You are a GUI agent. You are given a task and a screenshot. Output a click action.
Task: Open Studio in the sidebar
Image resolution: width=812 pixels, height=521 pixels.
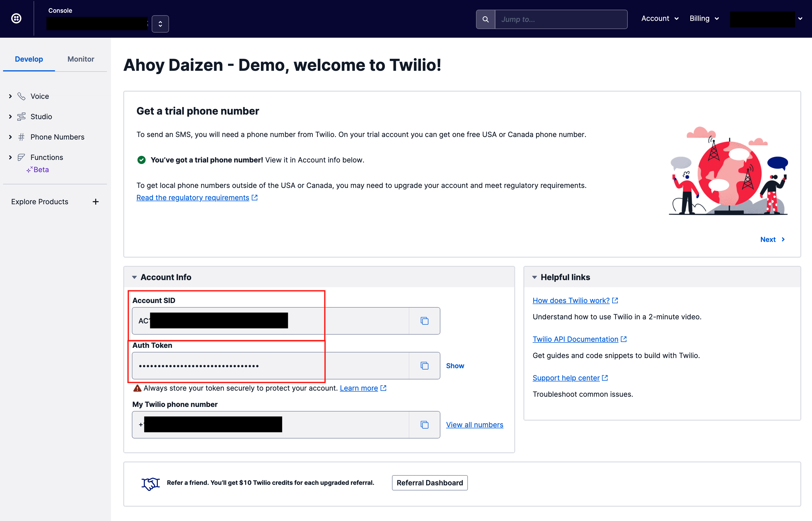click(41, 117)
